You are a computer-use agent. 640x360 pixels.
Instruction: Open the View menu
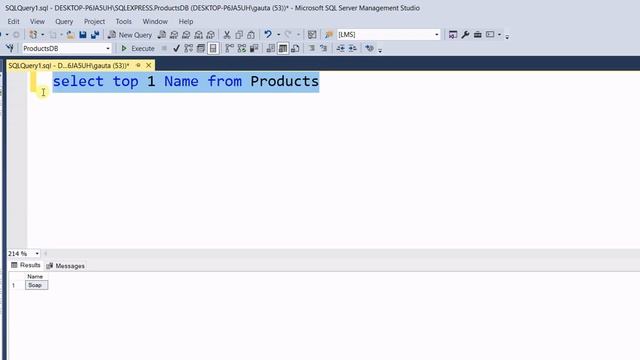click(37, 21)
